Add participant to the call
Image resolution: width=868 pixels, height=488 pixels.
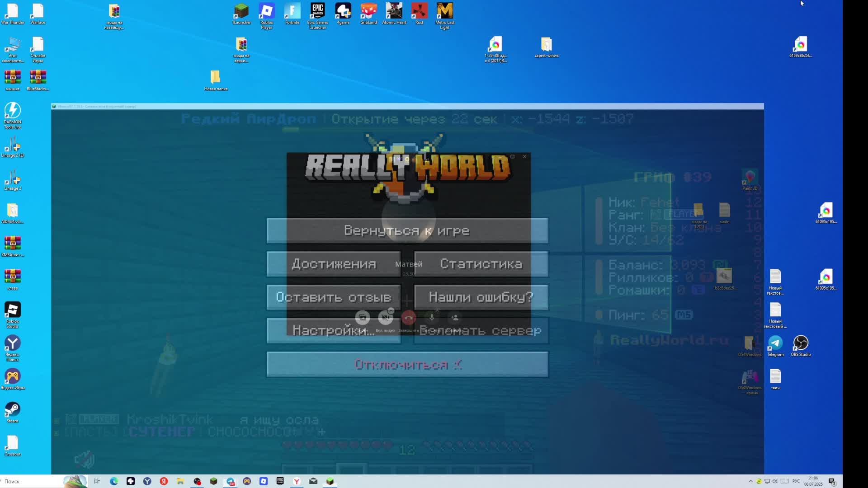[x=455, y=318]
